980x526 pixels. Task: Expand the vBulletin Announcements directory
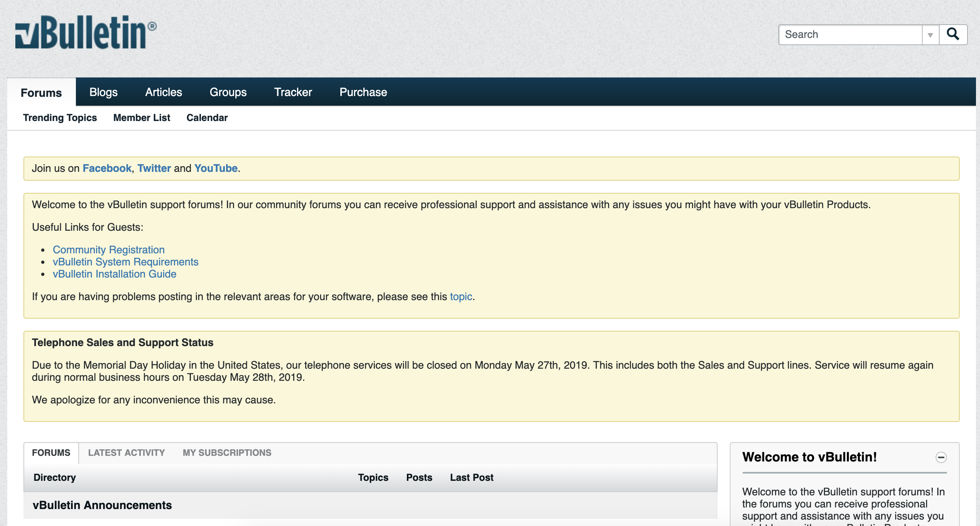tap(103, 505)
